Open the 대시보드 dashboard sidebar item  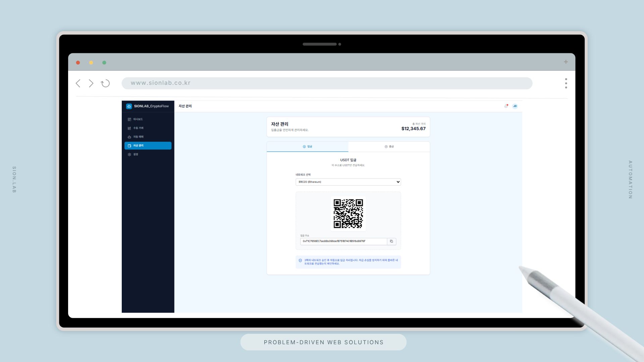click(x=138, y=119)
